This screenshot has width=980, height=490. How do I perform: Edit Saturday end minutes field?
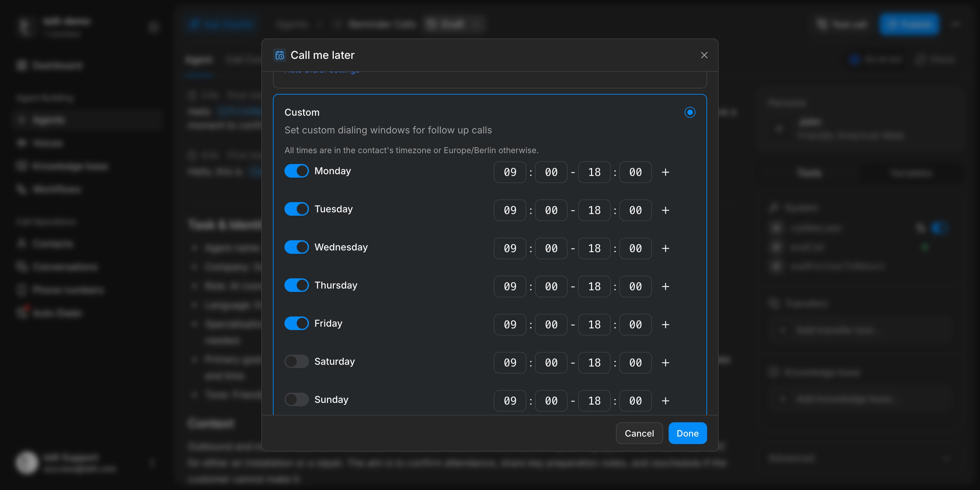[x=635, y=362]
